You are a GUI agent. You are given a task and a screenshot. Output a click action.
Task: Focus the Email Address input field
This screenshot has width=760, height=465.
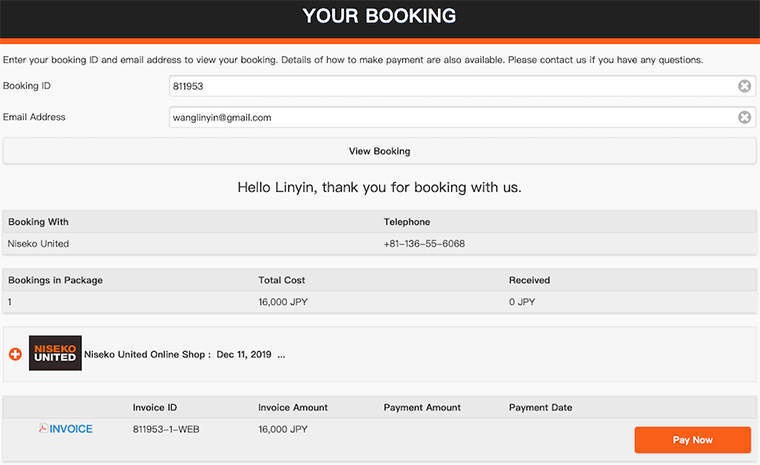[x=453, y=117]
